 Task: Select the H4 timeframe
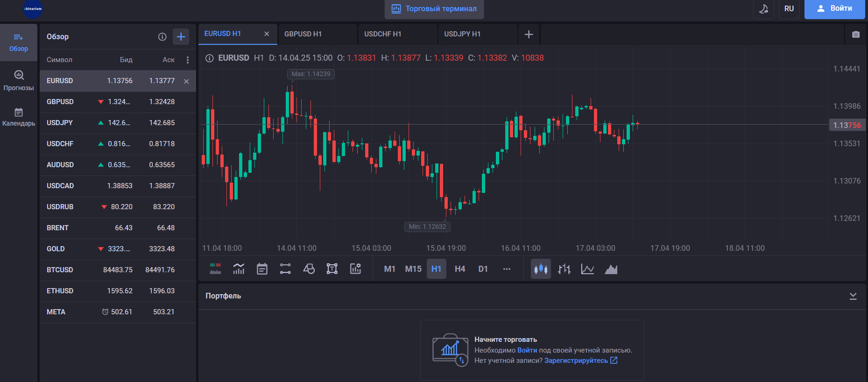pos(460,269)
